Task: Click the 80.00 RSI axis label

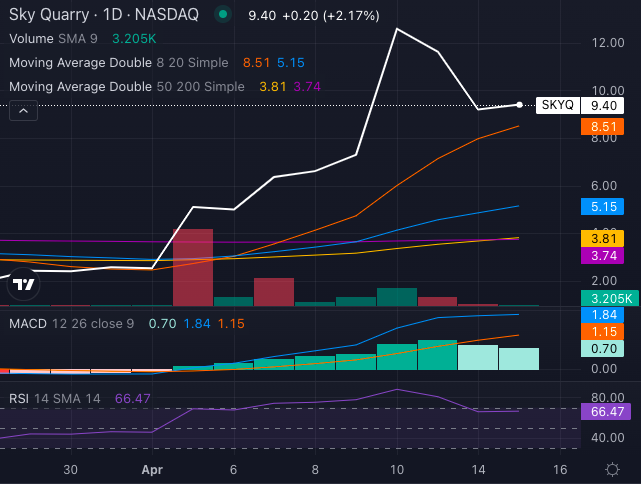Action: click(607, 398)
